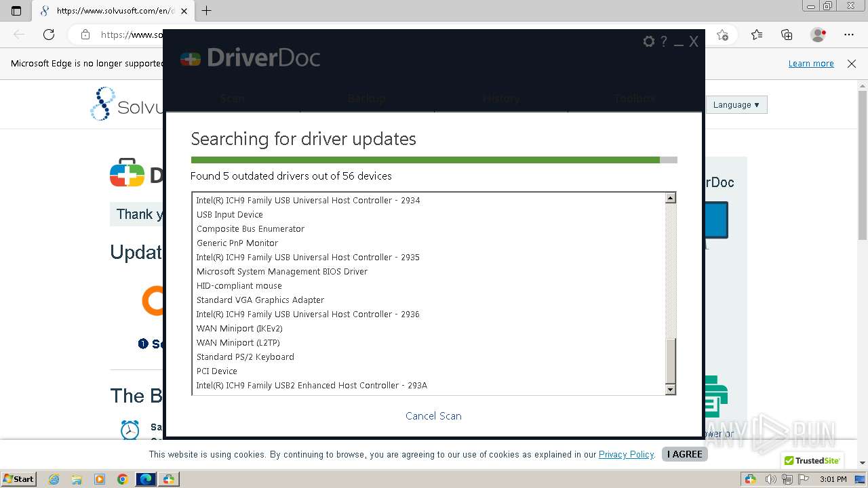The width and height of the screenshot is (868, 488).
Task: Open the Language dropdown on webpage
Action: click(736, 105)
